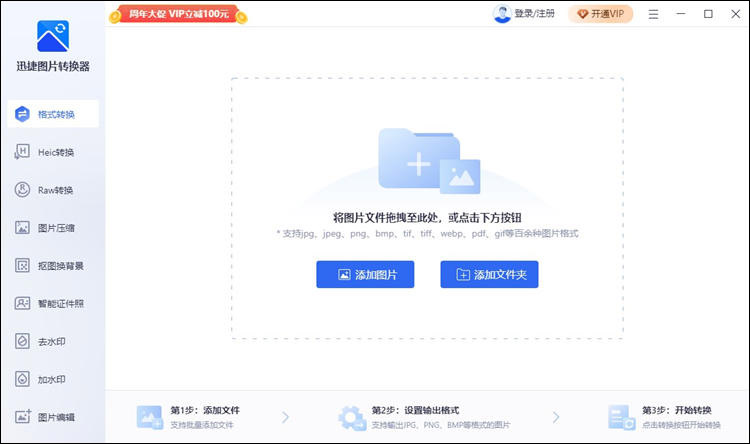Click the supported formats hint text
The width and height of the screenshot is (750, 444).
[427, 233]
